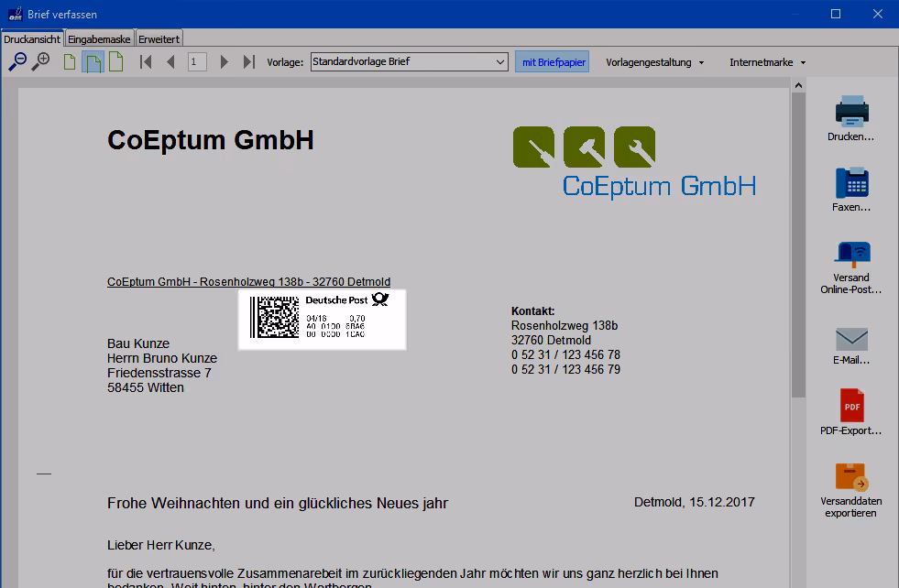Jump to the first page
Screen dimensions: 899x588
146,62
